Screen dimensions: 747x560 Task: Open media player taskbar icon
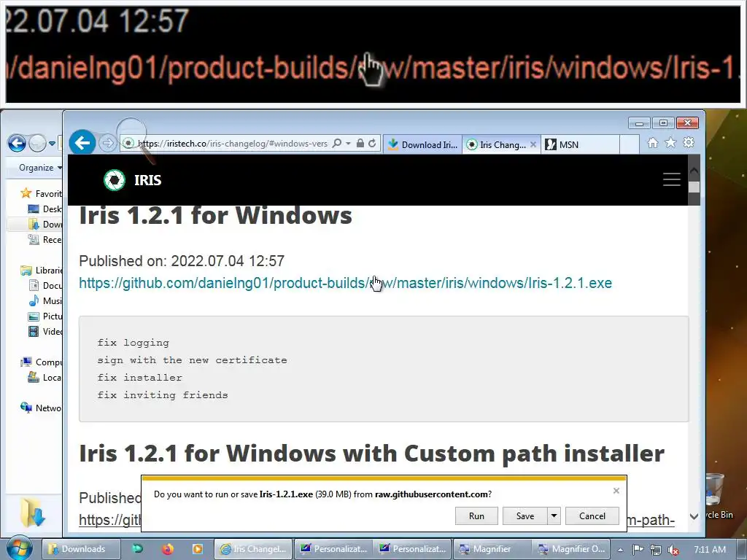pyautogui.click(x=197, y=549)
